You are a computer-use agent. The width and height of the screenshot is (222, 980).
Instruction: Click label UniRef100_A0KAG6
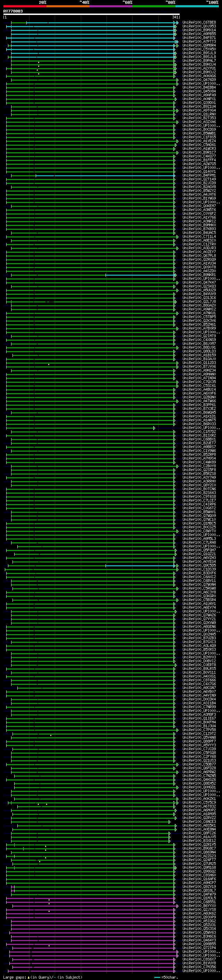pyautogui.click(x=199, y=76)
